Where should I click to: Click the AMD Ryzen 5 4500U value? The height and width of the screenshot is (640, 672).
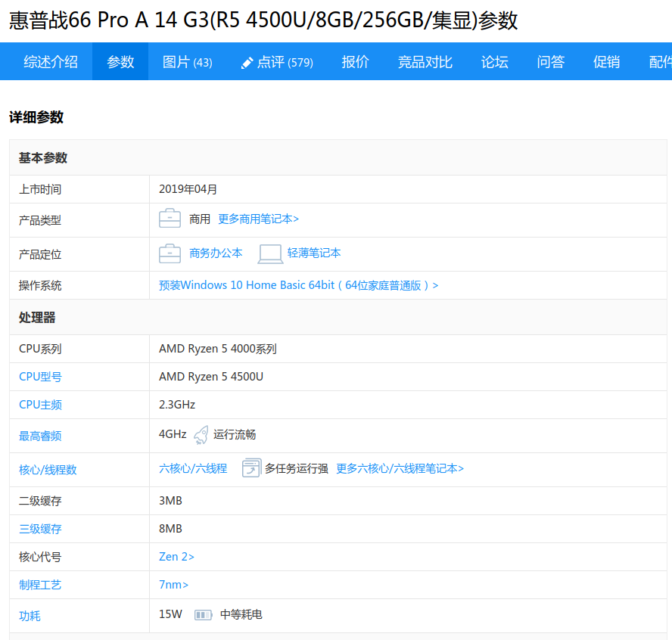coord(211,377)
